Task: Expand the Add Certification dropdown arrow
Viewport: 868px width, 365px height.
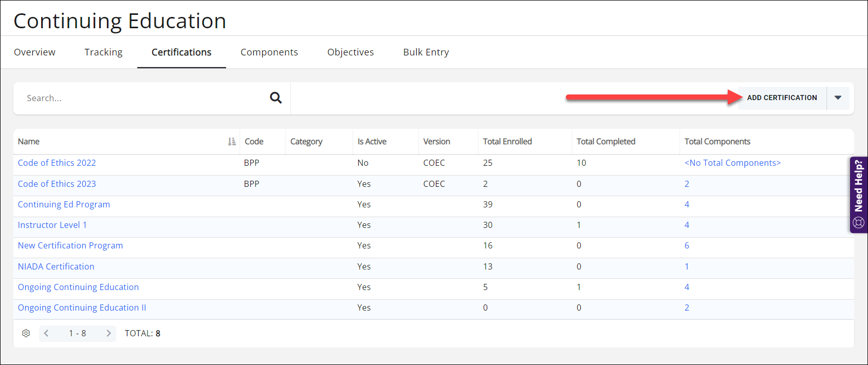Action: click(x=838, y=98)
